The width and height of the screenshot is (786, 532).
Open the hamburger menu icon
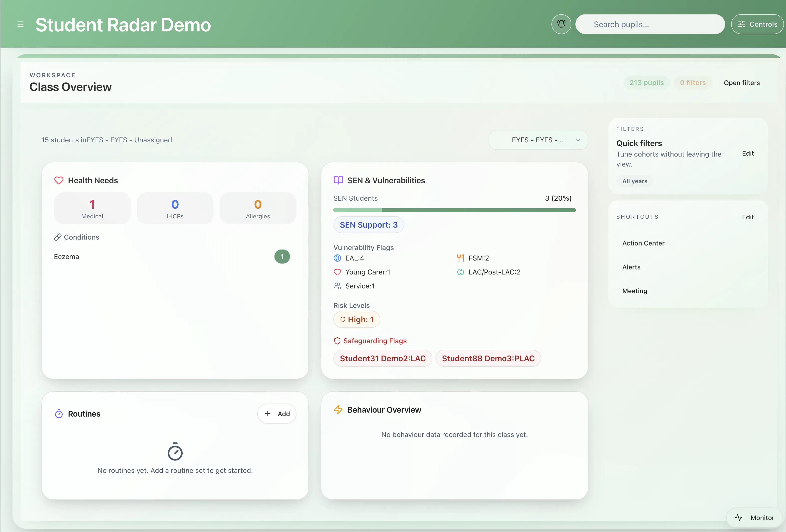point(20,24)
